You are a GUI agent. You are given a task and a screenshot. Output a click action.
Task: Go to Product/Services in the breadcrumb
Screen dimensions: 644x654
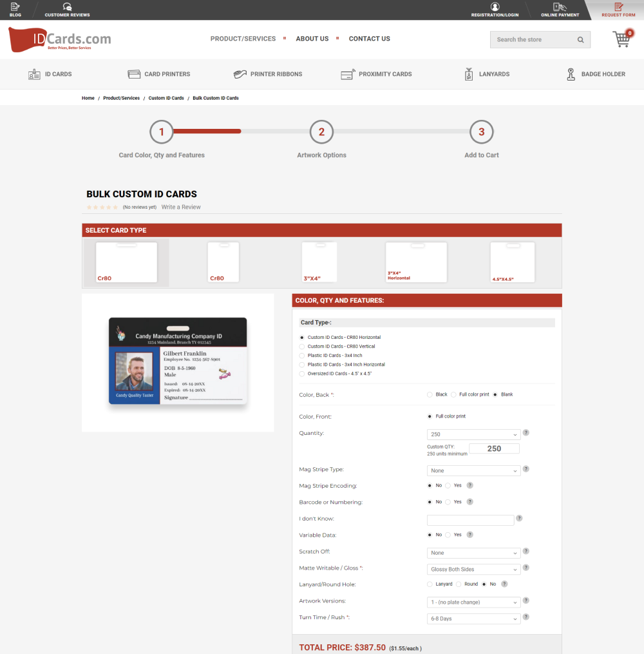(121, 98)
